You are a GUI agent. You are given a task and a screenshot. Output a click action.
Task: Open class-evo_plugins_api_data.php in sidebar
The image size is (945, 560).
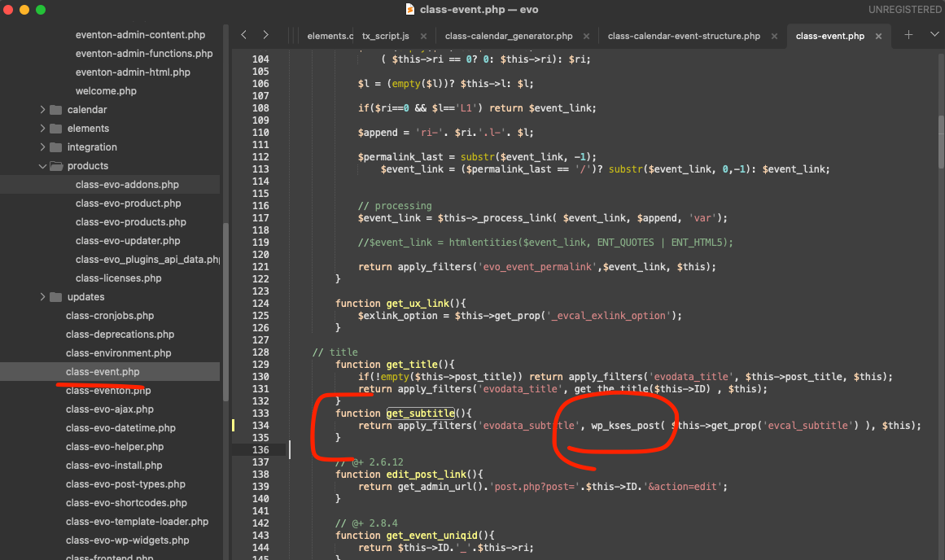(x=147, y=259)
